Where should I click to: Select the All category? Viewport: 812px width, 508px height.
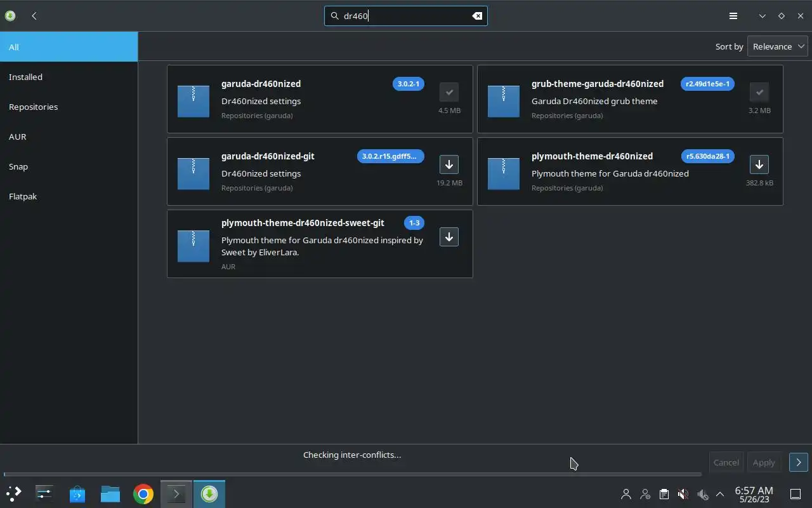point(69,47)
